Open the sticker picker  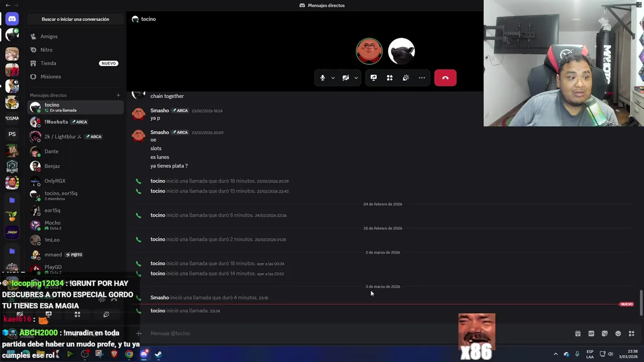coord(605,333)
